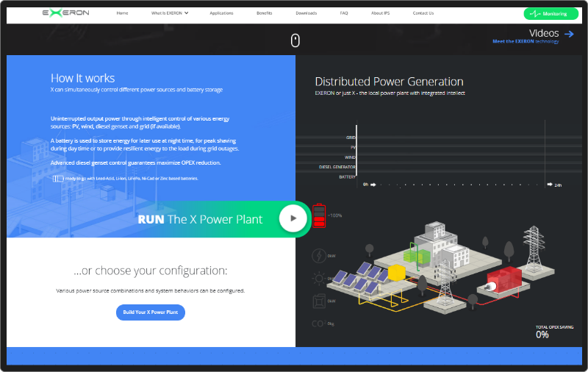This screenshot has width=588, height=372.
Task: Open Meet the EXERON technology link
Action: pos(526,42)
